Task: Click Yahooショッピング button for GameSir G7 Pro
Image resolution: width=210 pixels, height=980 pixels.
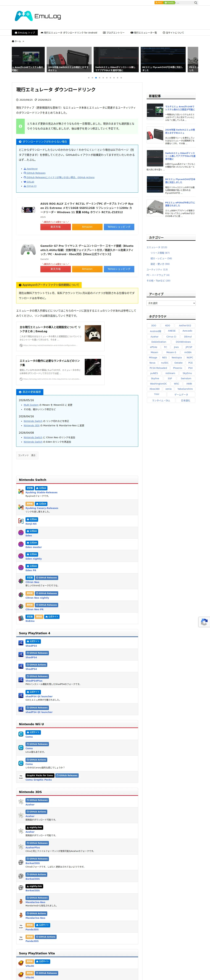Action: click(119, 269)
